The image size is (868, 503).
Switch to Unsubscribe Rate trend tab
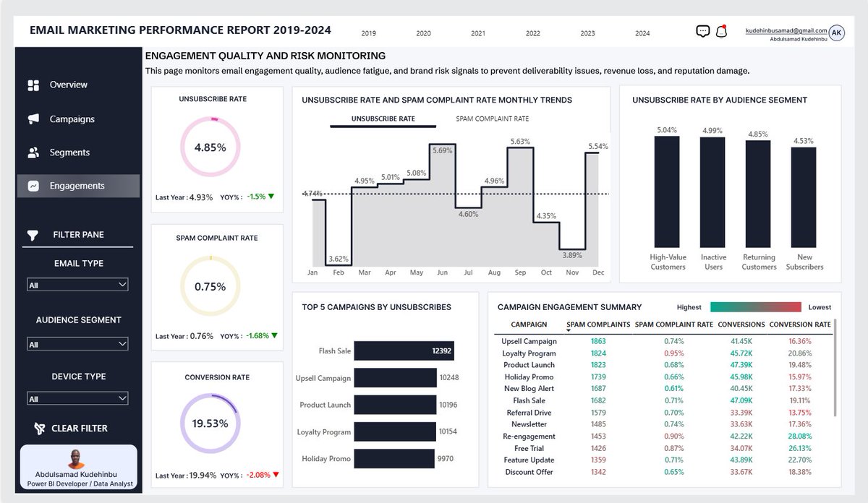click(383, 119)
